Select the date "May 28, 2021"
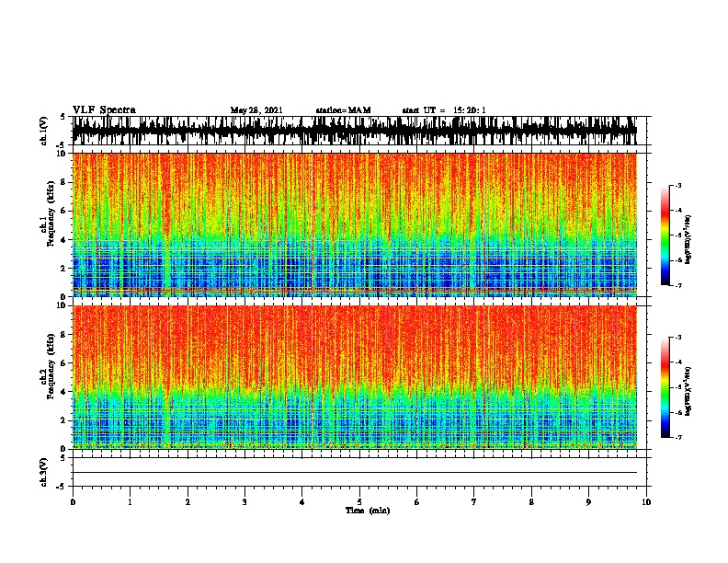Viewport: 728px width, 563px height. pyautogui.click(x=256, y=110)
